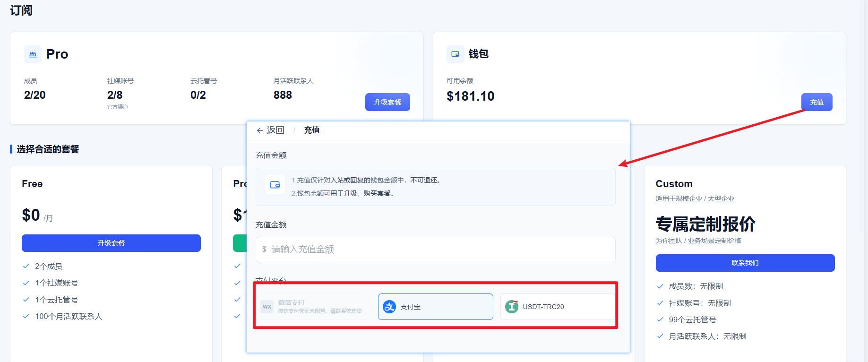Click 升级套餐 button under the Free plan
The width and height of the screenshot is (868, 362).
point(111,243)
